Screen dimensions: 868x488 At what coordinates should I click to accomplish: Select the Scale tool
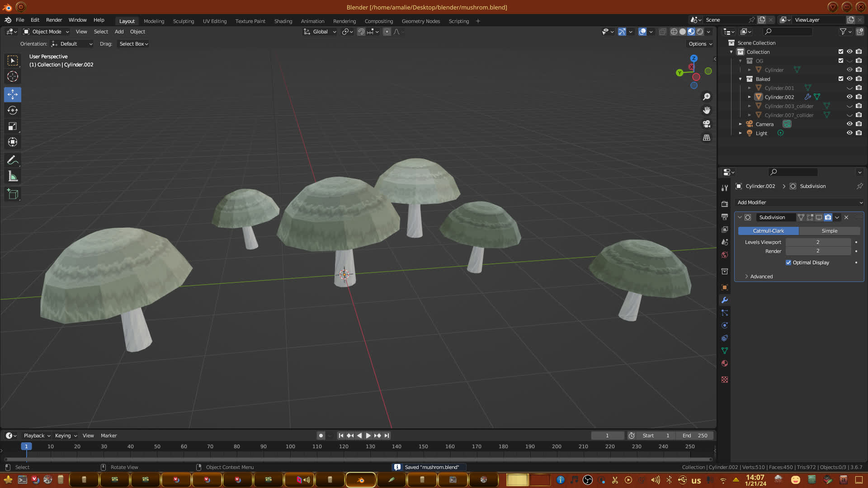(x=13, y=127)
